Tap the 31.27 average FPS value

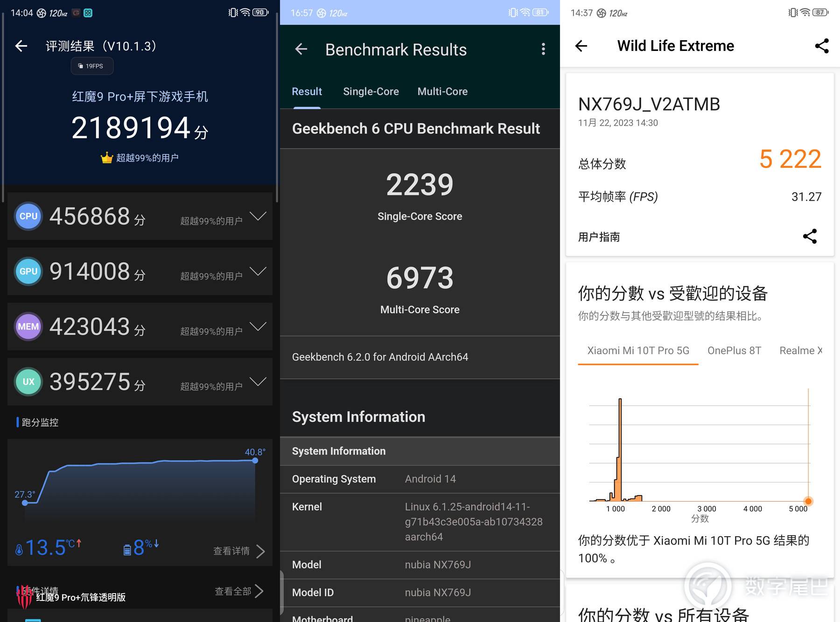806,197
